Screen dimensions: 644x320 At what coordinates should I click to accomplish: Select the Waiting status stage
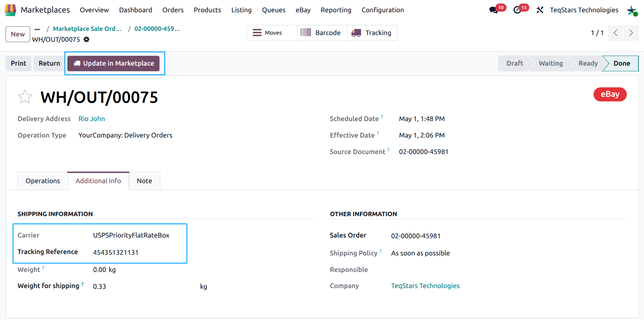click(x=551, y=64)
